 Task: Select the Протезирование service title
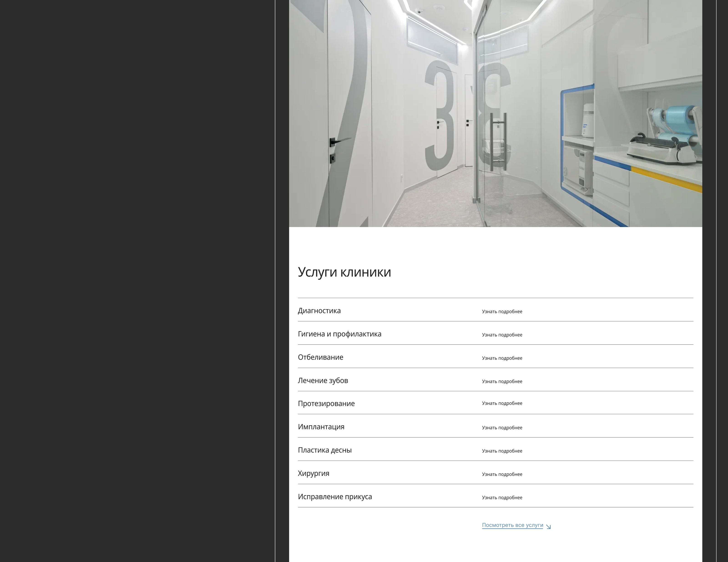point(326,404)
